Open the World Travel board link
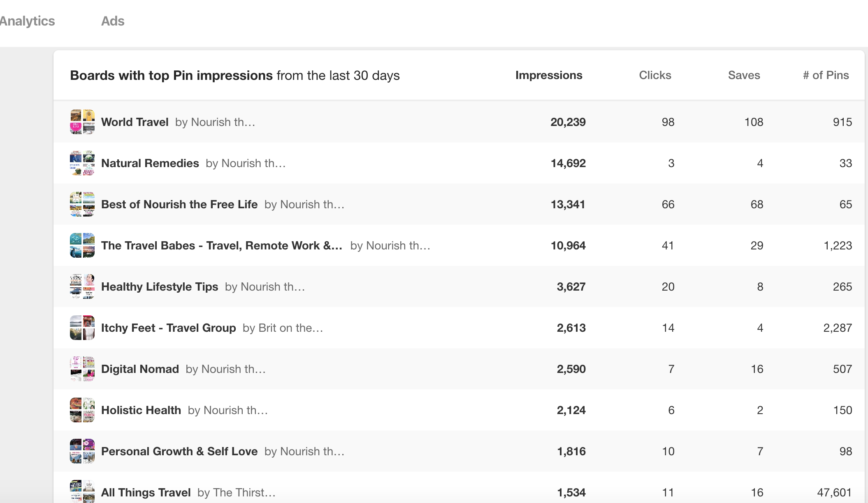Image resolution: width=868 pixels, height=503 pixels. click(x=135, y=122)
